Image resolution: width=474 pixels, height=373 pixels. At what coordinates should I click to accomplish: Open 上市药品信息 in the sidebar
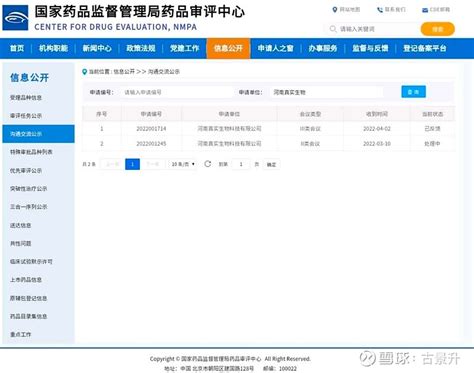click(x=26, y=280)
